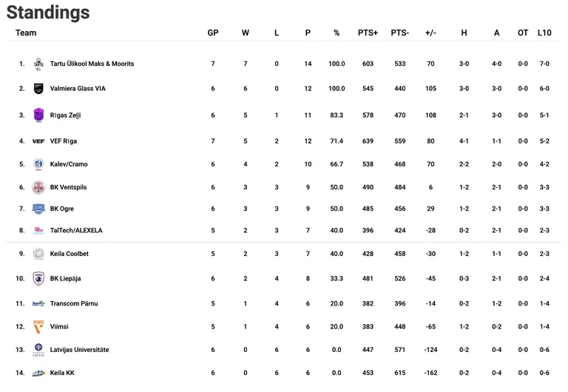The width and height of the screenshot is (568, 392).
Task: Click the TalTech/ALEXELA team logo
Action: click(38, 231)
